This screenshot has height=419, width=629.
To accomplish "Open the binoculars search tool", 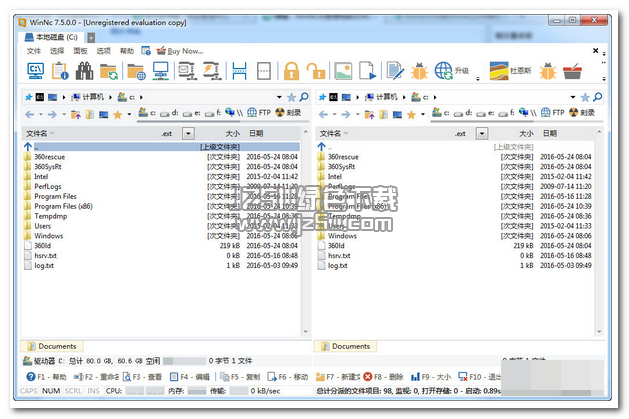I will [84, 71].
